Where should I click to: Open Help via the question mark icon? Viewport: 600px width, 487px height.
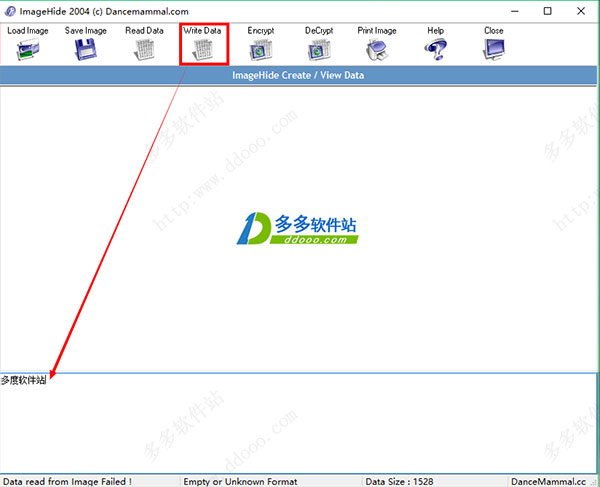pyautogui.click(x=435, y=50)
